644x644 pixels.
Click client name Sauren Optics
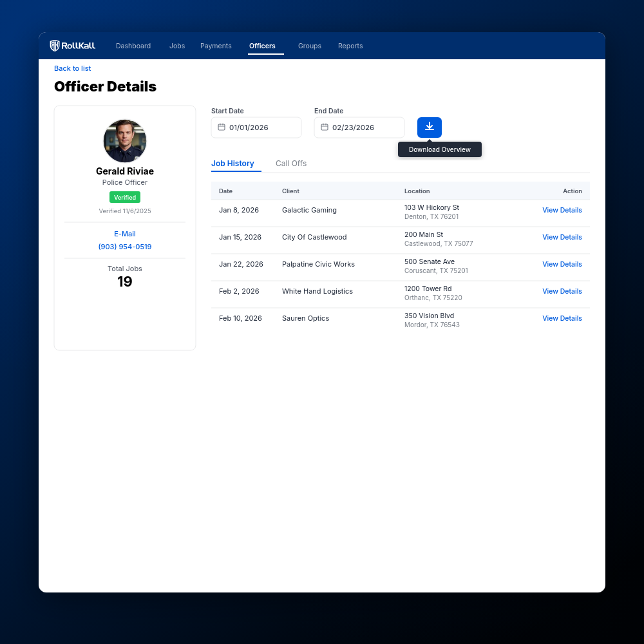point(305,318)
